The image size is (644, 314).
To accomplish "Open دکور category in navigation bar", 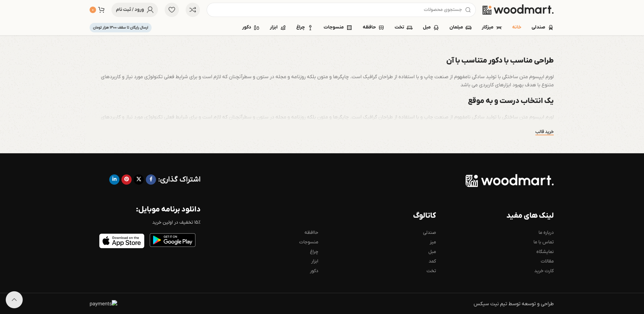I will pos(251,27).
